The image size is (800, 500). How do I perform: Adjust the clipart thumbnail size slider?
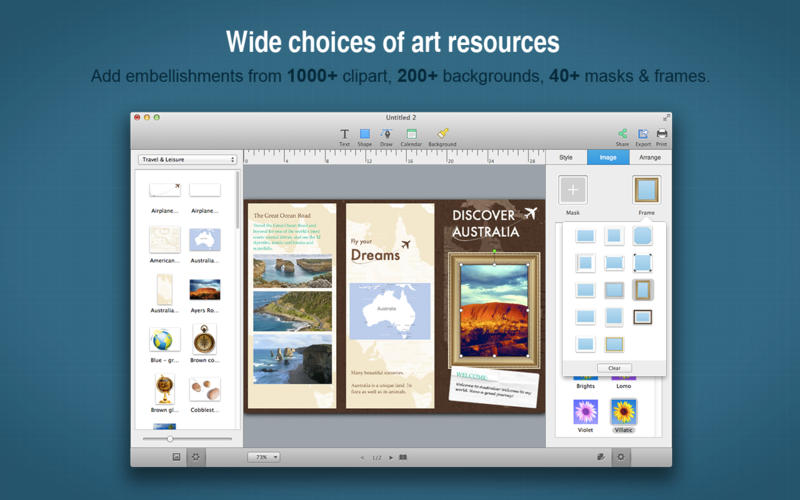(x=170, y=439)
